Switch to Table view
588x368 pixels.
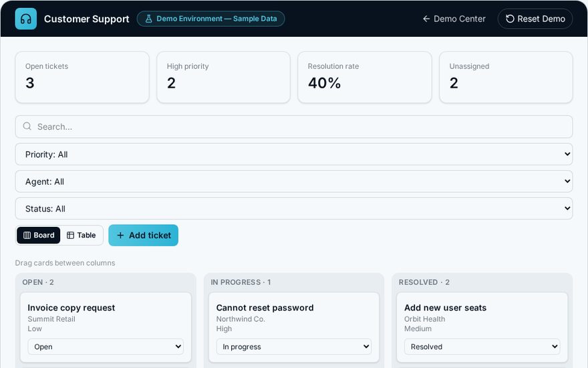click(x=82, y=235)
